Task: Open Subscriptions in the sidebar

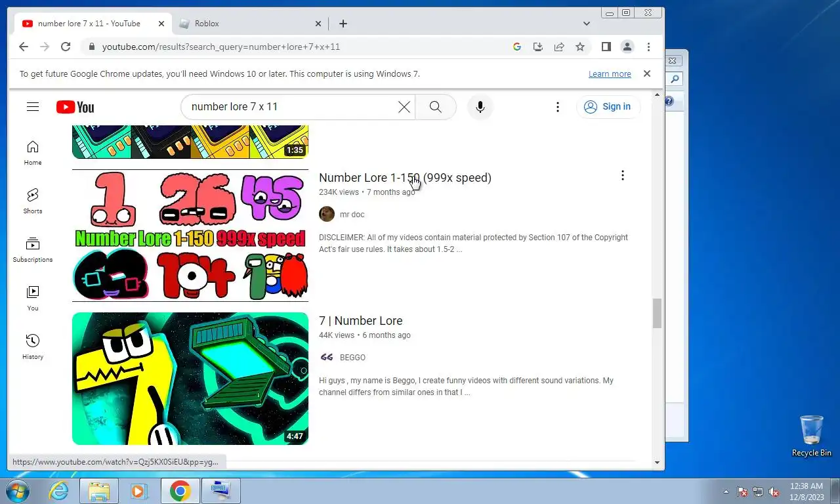Action: pyautogui.click(x=33, y=250)
